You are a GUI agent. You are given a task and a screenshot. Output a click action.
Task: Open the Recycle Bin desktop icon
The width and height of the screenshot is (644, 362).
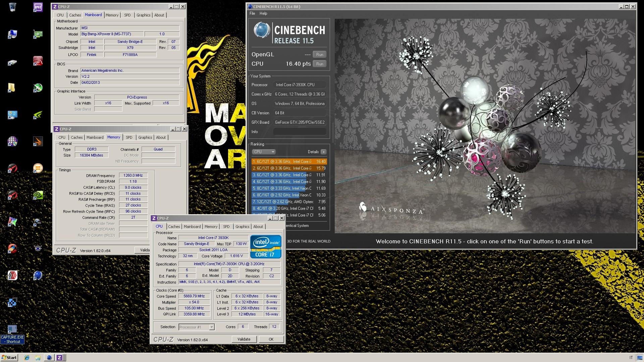(12, 7)
